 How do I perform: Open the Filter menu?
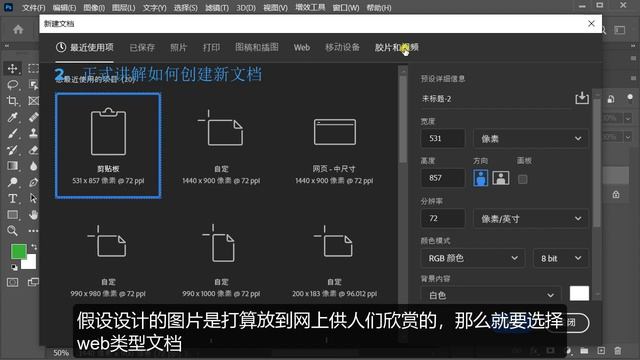[x=217, y=7]
